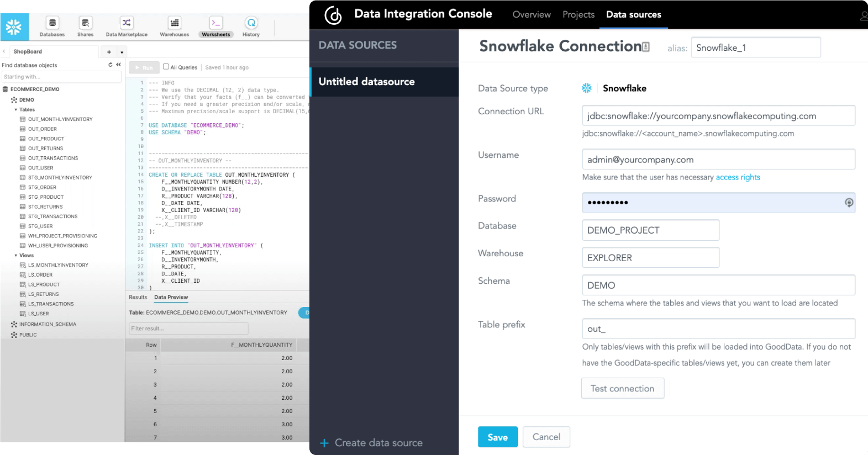Image resolution: width=868 pixels, height=455 pixels.
Task: Click the Database field DEMO_PROJECT
Action: tap(651, 230)
